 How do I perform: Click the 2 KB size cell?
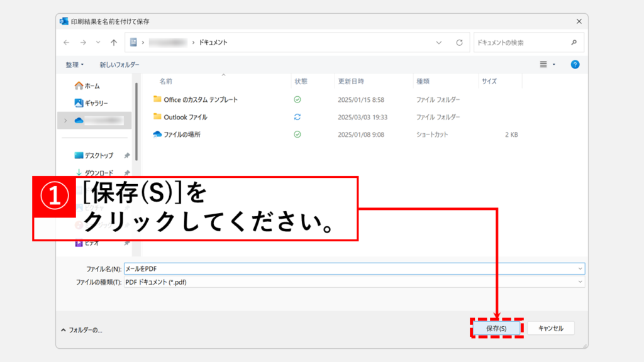click(x=511, y=134)
